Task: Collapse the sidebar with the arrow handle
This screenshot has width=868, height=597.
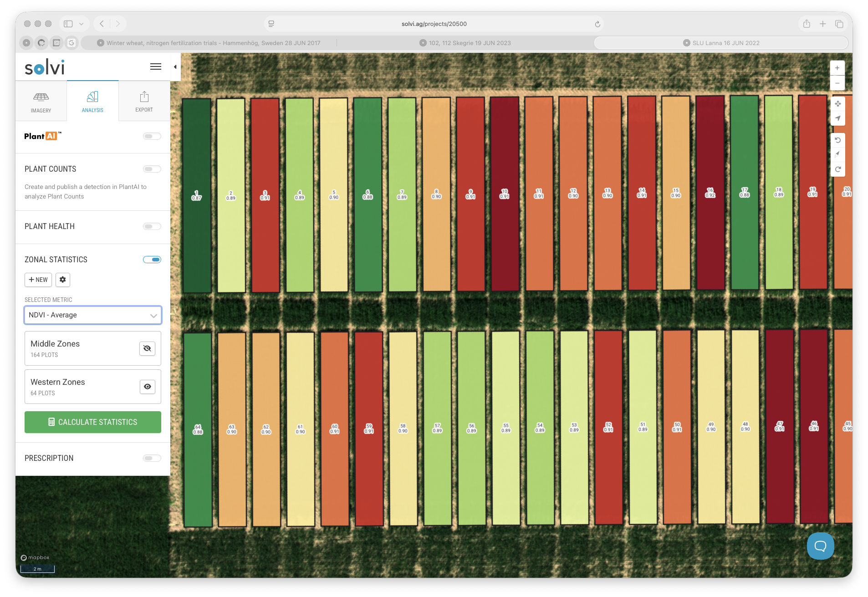Action: pyautogui.click(x=175, y=67)
